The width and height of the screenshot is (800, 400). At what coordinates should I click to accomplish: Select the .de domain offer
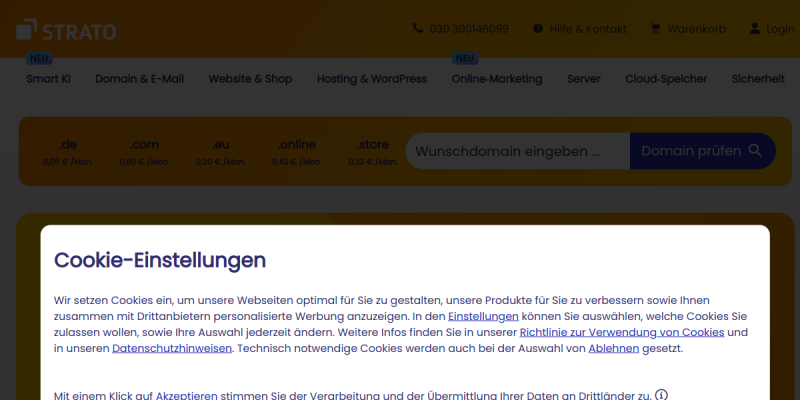pyautogui.click(x=68, y=152)
